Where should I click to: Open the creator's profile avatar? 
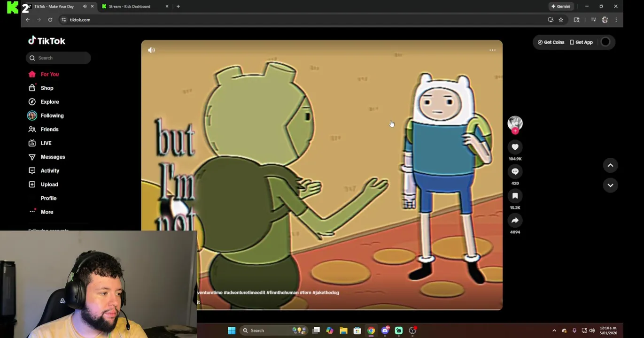click(515, 123)
